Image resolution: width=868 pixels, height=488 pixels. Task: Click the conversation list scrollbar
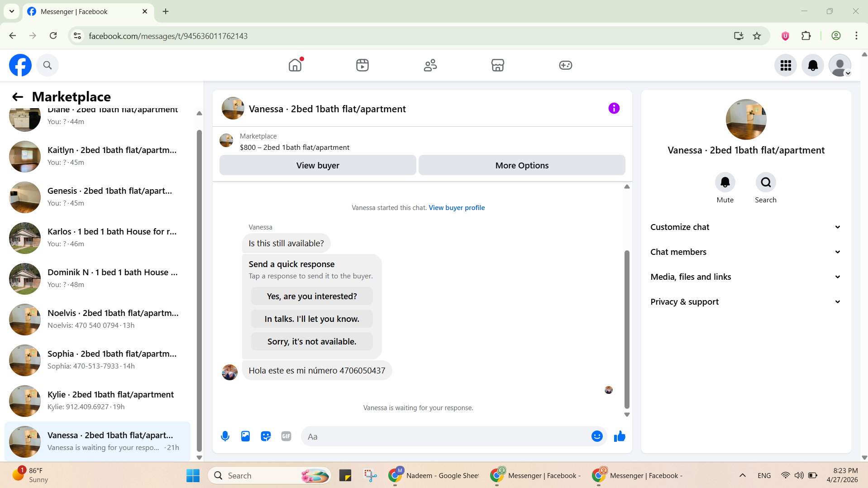(x=199, y=290)
